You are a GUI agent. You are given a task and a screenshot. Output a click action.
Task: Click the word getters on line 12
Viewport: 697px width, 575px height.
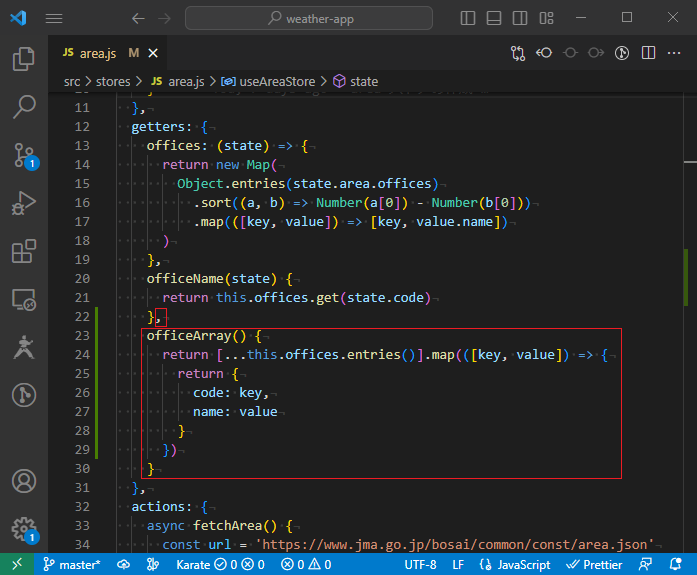pyautogui.click(x=158, y=127)
